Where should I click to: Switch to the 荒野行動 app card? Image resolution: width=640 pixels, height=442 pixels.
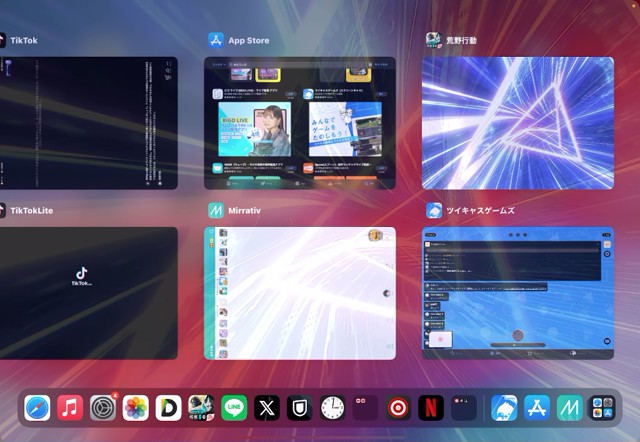tap(518, 123)
